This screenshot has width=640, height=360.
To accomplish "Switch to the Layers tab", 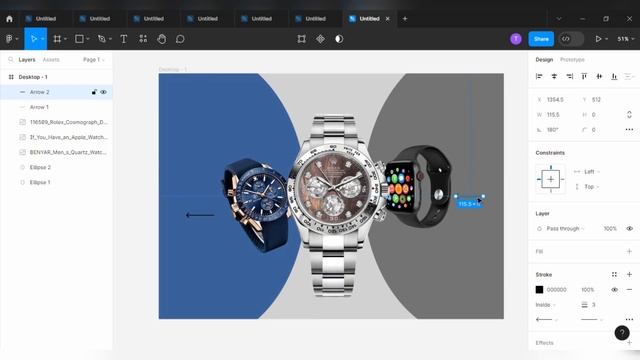I will (27, 60).
